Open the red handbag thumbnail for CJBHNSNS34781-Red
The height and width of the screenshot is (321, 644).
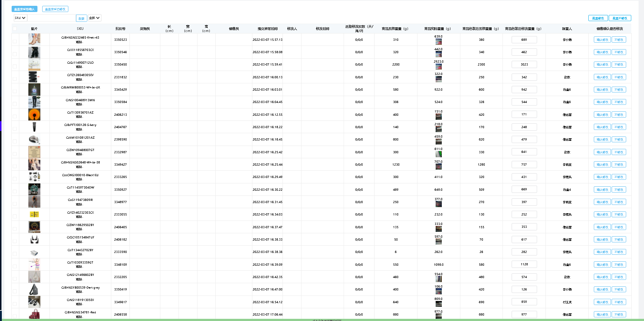pyautogui.click(x=34, y=314)
